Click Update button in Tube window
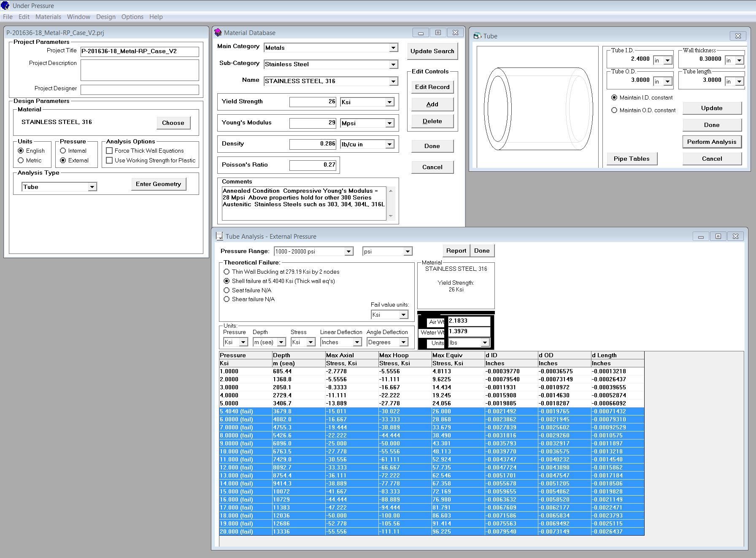This screenshot has width=756, height=558. 712,108
